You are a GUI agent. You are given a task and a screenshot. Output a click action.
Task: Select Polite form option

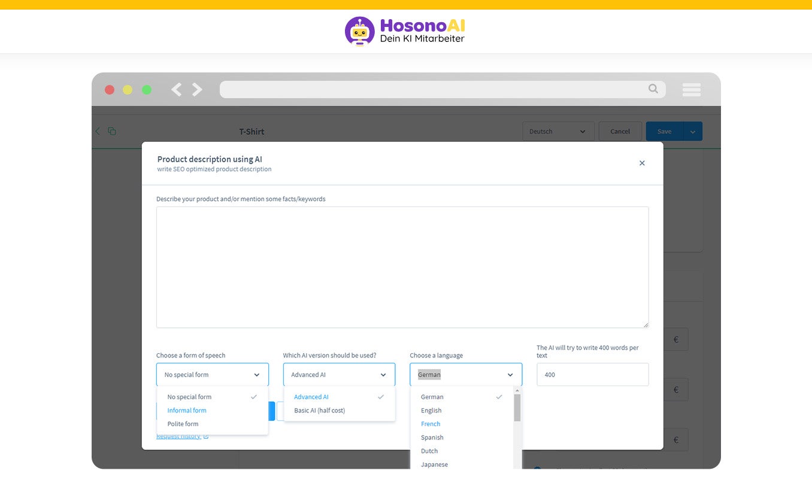click(213, 424)
